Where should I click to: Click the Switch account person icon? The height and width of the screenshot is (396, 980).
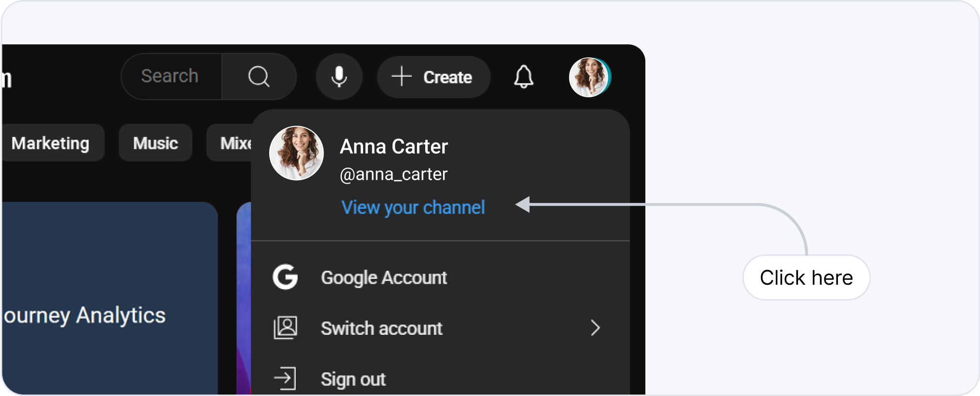pyautogui.click(x=286, y=328)
